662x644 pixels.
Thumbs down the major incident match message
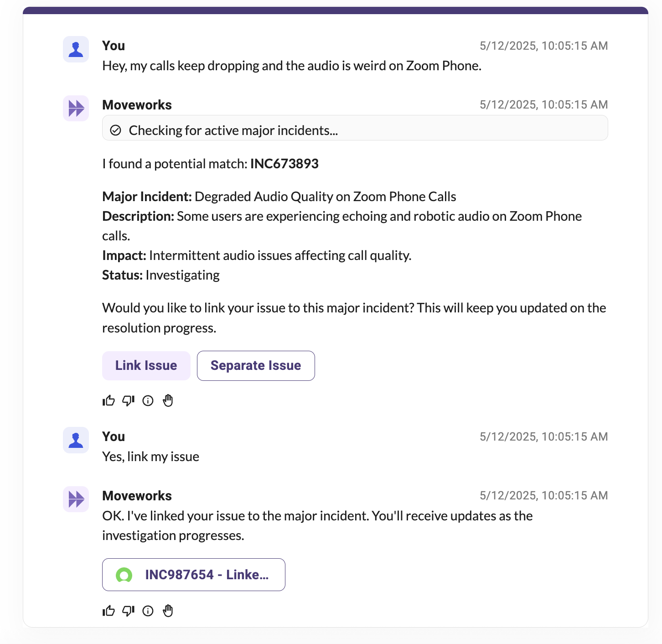click(128, 400)
